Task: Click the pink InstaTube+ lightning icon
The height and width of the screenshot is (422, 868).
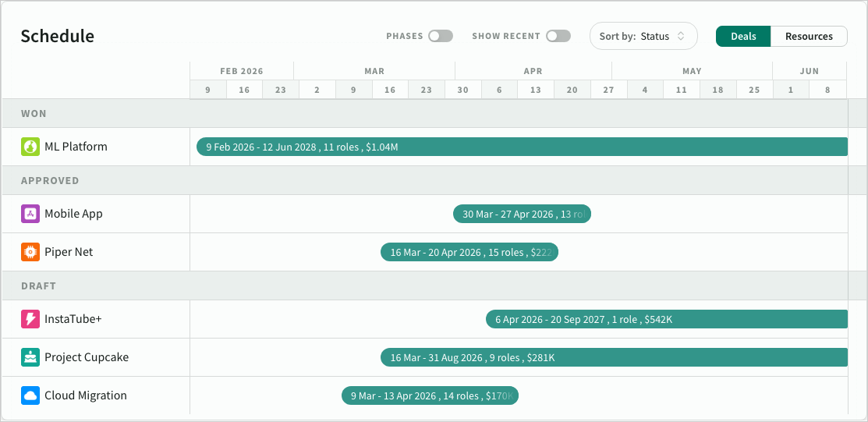Action: pos(30,319)
